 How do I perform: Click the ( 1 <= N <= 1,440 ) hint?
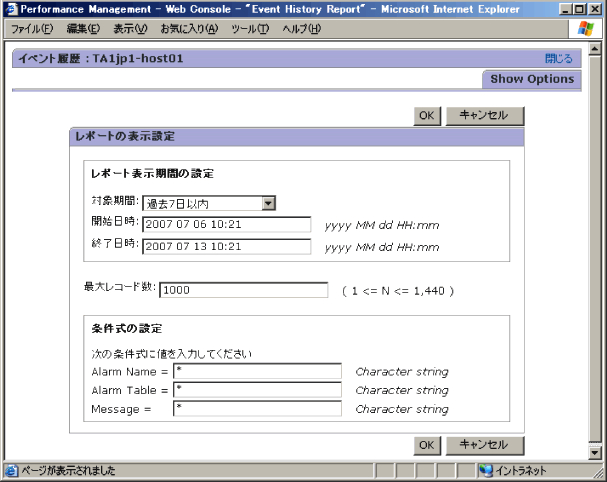coord(398,291)
